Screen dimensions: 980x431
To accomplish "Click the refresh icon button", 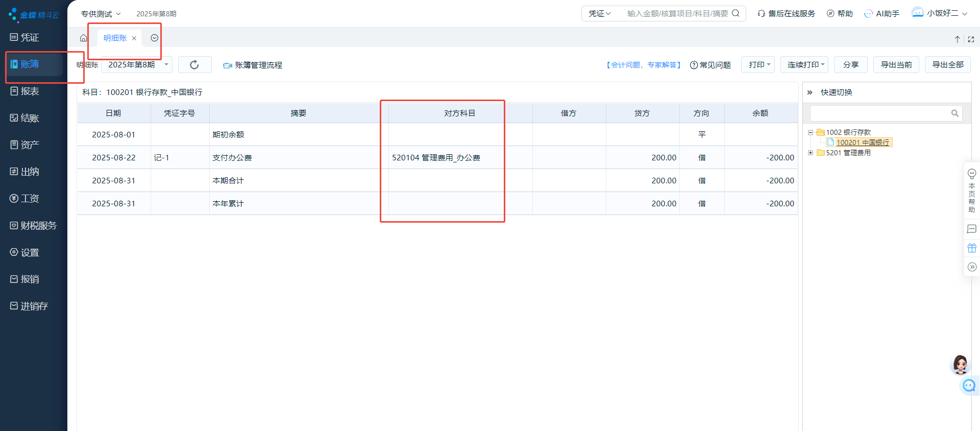I will pyautogui.click(x=194, y=65).
